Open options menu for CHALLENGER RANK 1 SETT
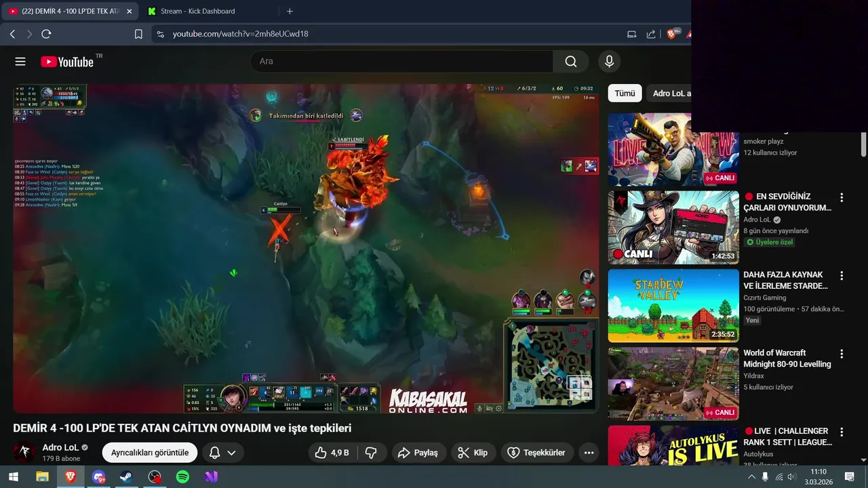Image resolution: width=868 pixels, height=488 pixels. pyautogui.click(x=842, y=432)
